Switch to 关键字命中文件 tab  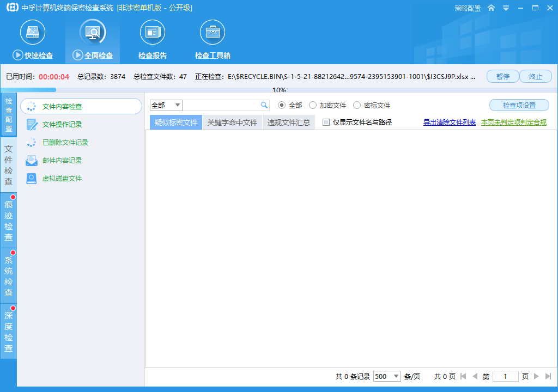tap(232, 122)
